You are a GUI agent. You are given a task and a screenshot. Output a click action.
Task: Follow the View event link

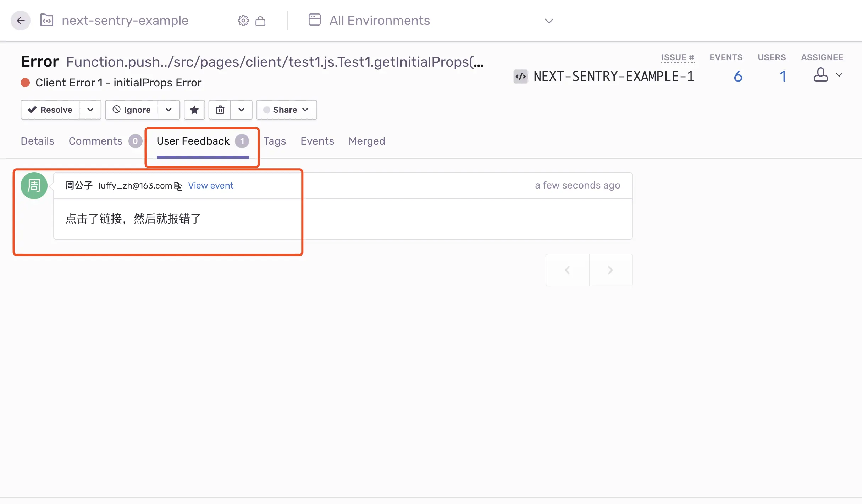tap(211, 186)
